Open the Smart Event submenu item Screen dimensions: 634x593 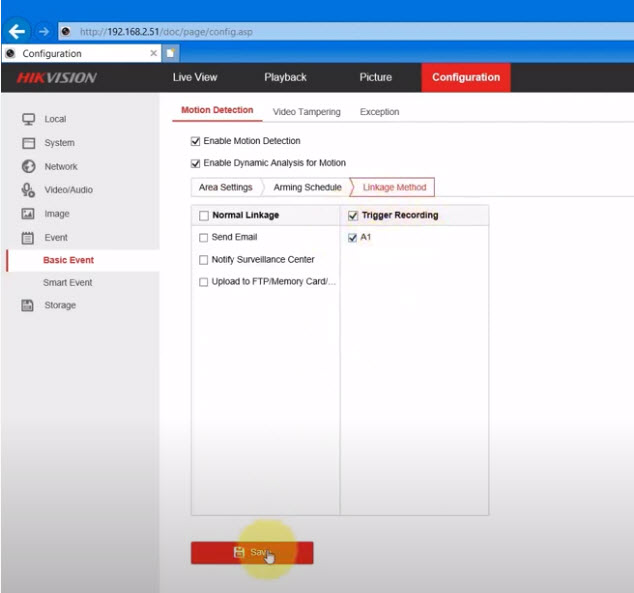[x=67, y=283]
